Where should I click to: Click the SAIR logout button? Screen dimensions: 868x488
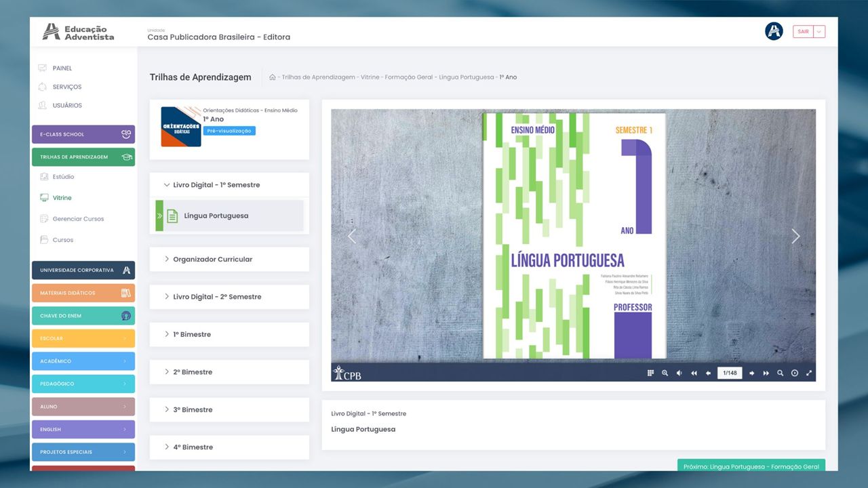(x=803, y=31)
